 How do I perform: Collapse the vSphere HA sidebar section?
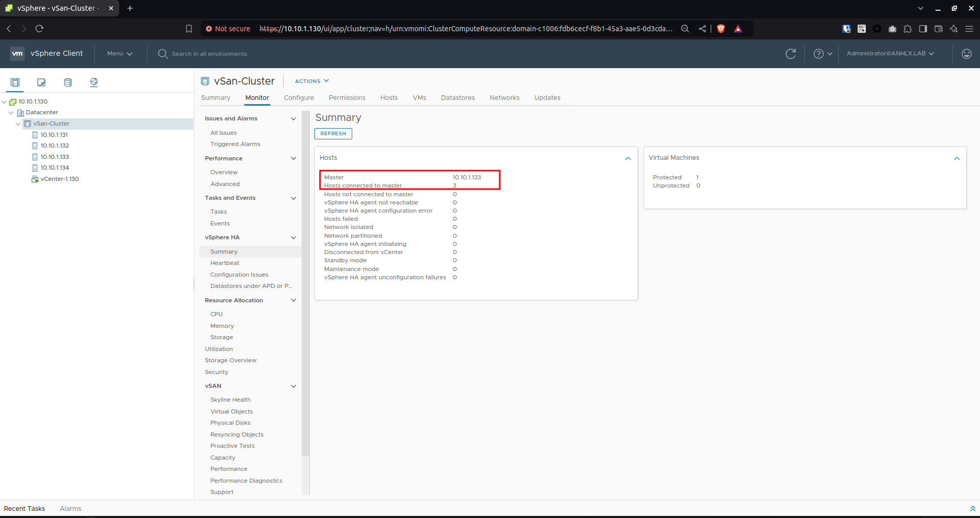293,238
